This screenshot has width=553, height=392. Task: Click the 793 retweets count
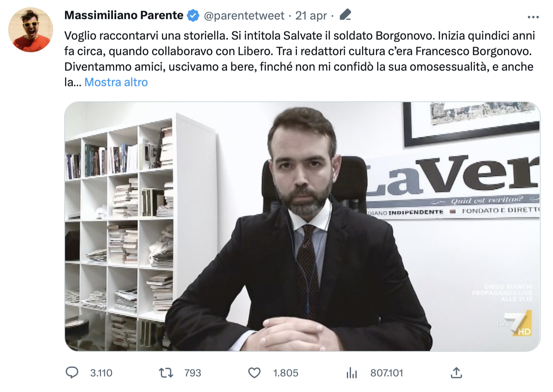click(x=193, y=373)
